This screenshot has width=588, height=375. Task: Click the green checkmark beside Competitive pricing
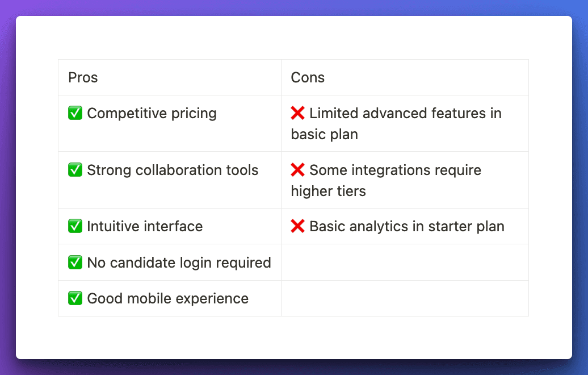click(x=75, y=114)
